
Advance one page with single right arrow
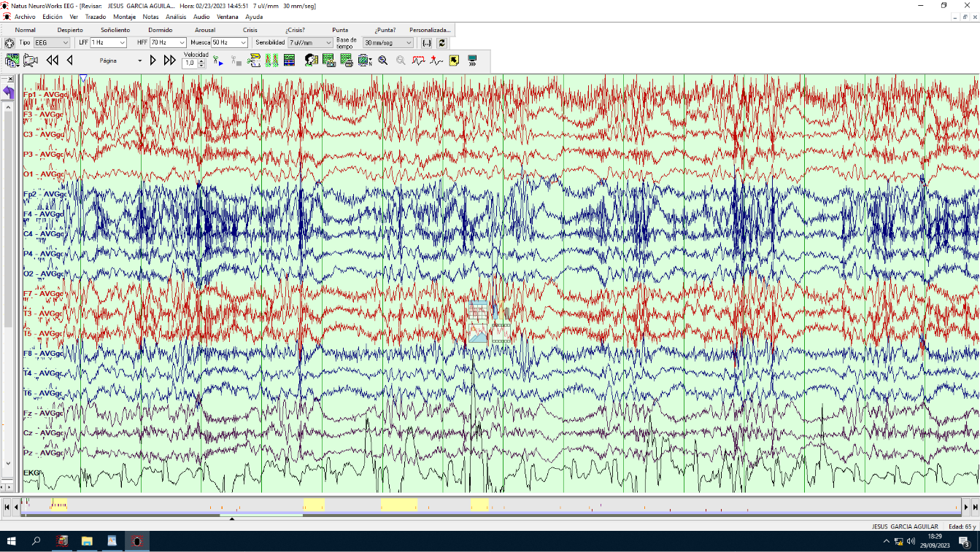click(x=153, y=61)
